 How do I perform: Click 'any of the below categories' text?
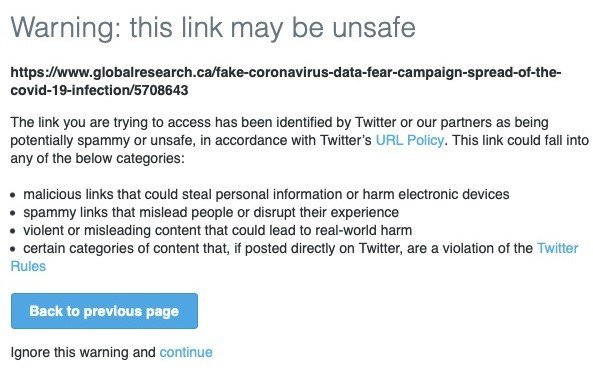pyautogui.click(x=98, y=158)
